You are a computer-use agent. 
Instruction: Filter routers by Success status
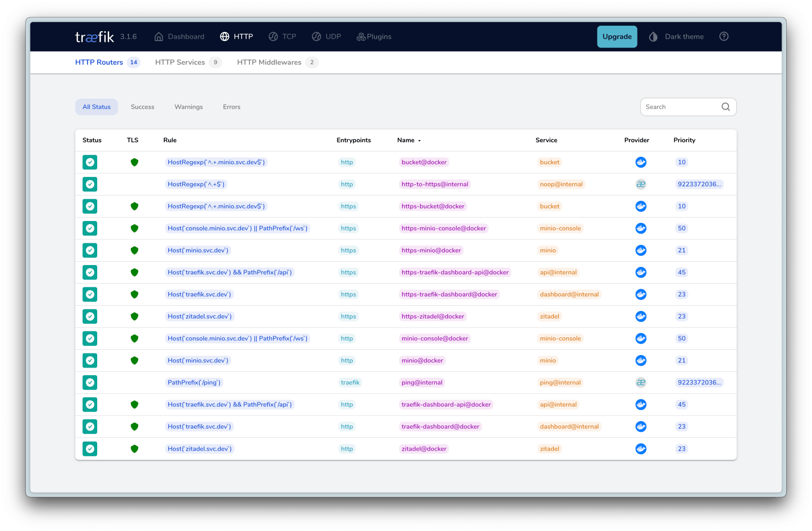pyautogui.click(x=143, y=107)
